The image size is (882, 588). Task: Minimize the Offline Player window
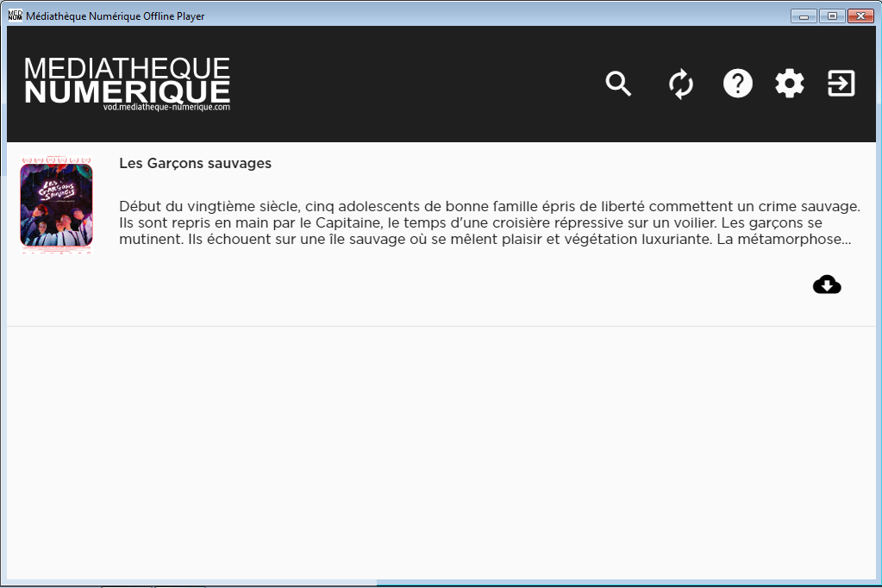(x=804, y=16)
